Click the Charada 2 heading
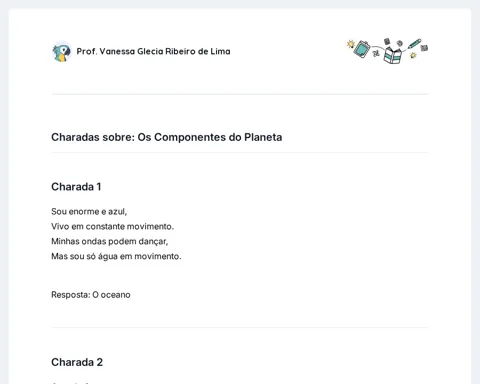480x384 pixels. pyautogui.click(x=77, y=362)
